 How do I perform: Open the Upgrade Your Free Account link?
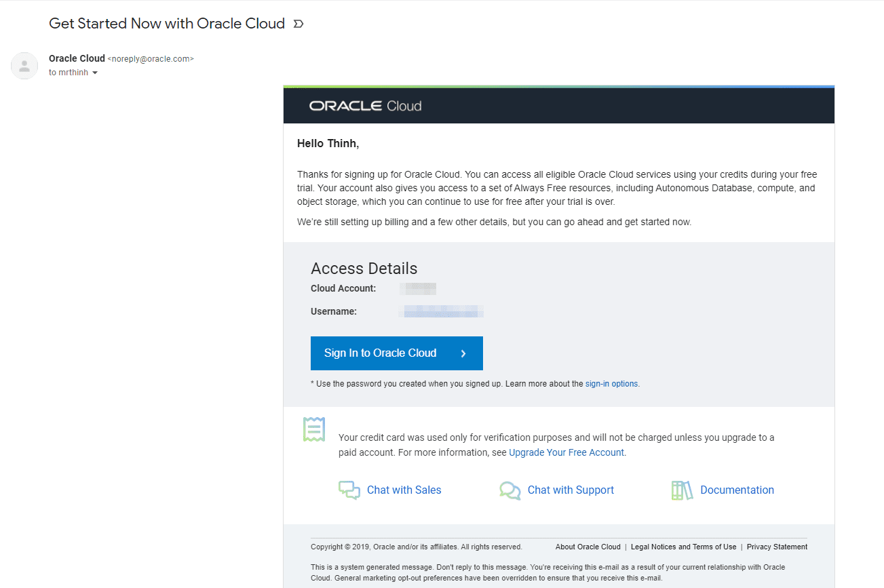point(566,452)
